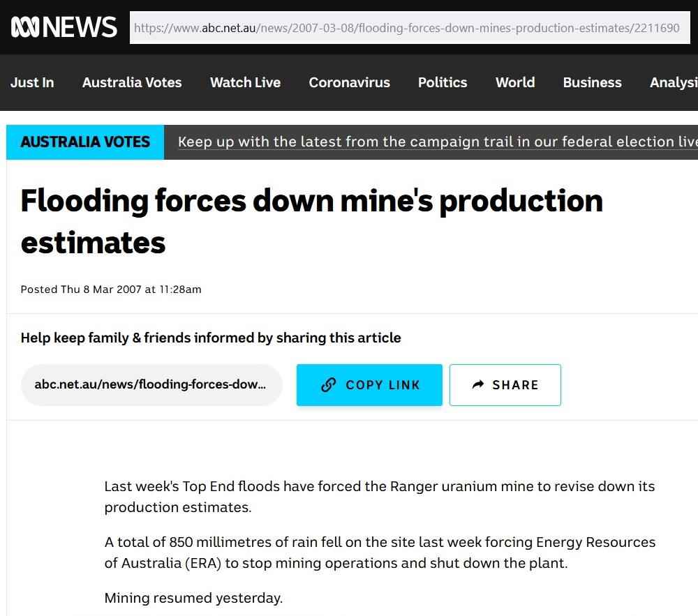Follow the federal election live blog link

pyautogui.click(x=438, y=142)
